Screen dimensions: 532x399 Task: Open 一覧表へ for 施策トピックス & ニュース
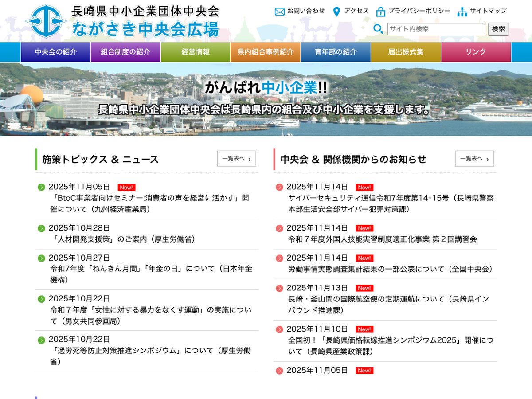point(236,159)
